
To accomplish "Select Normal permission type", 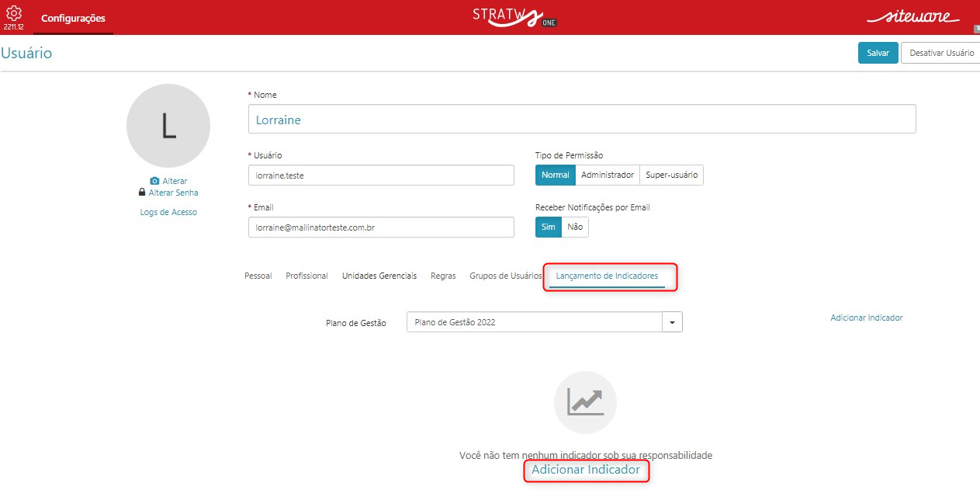I will [556, 175].
